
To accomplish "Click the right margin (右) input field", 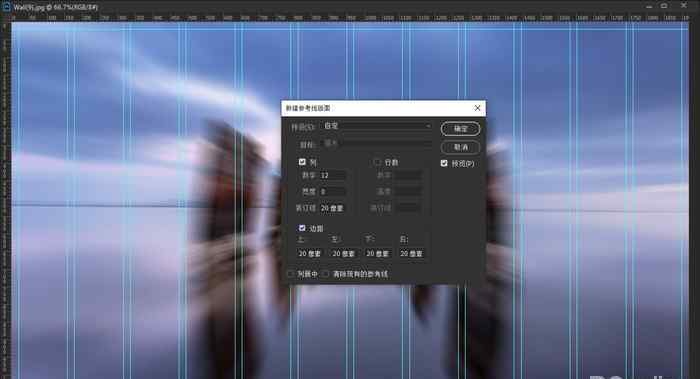I will (411, 254).
